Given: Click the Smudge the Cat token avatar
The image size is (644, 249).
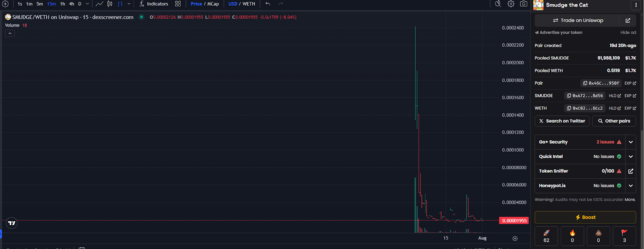Looking at the screenshot, I should click(539, 5).
